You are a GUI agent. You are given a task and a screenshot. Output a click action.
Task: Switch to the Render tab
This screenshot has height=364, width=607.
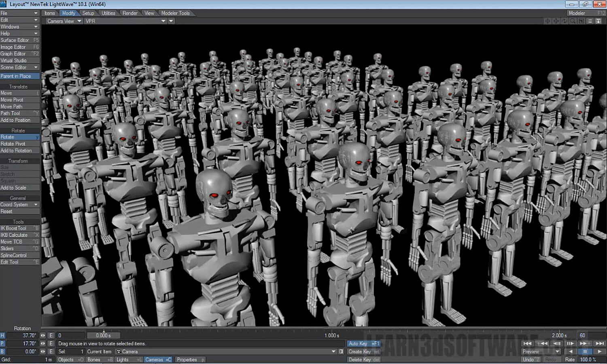coord(129,13)
